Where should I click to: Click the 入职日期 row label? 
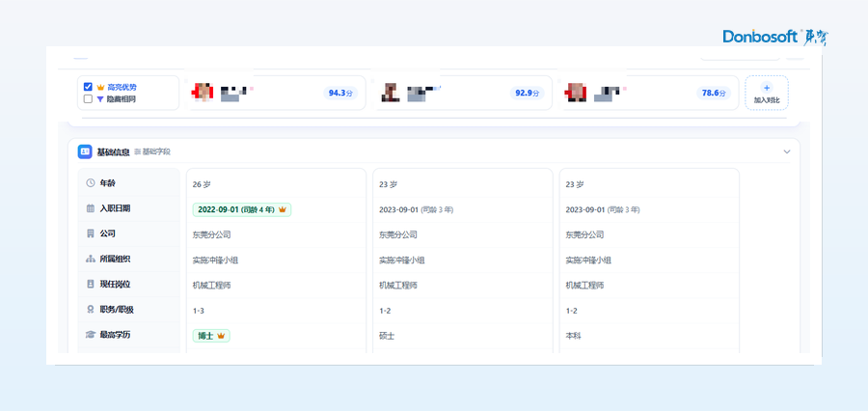(115, 208)
